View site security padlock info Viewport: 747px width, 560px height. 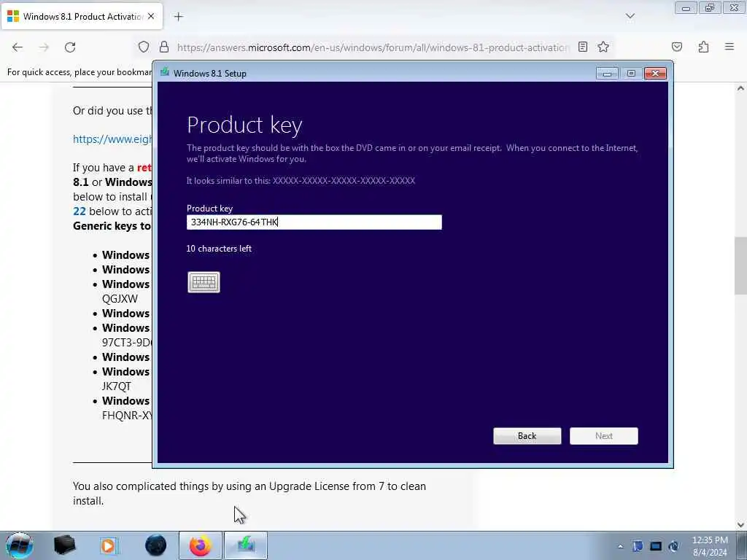point(164,47)
